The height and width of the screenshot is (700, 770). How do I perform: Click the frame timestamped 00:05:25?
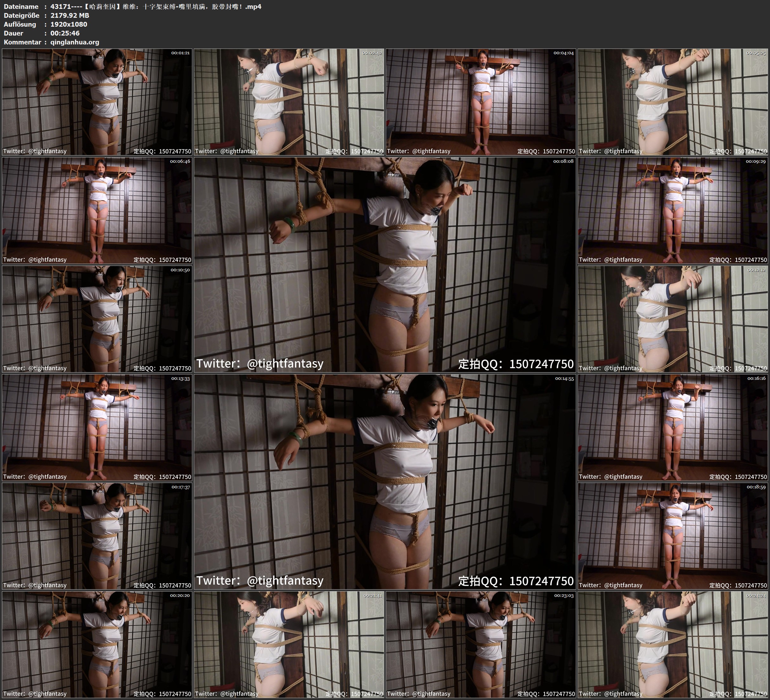click(x=673, y=102)
